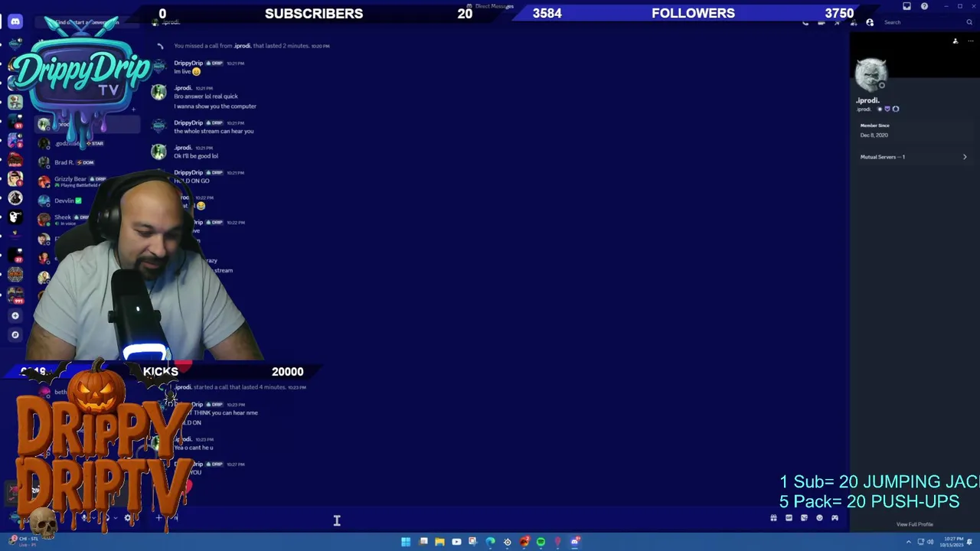Viewport: 980px width, 551px height.
Task: Open Discover servers compass icon
Action: tap(15, 334)
